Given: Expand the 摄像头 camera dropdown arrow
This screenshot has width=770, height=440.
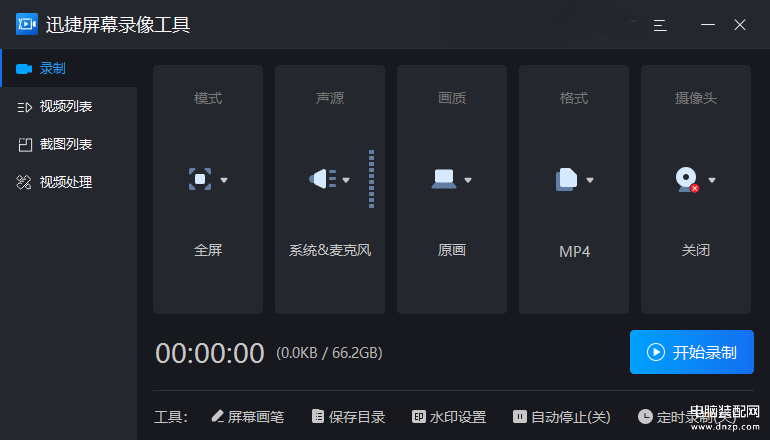Looking at the screenshot, I should click(x=712, y=180).
